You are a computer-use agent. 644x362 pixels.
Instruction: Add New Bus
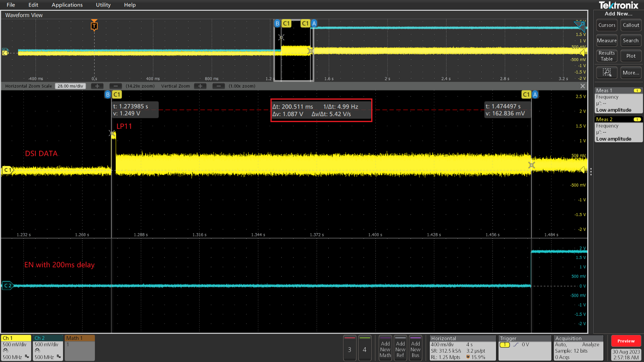click(415, 348)
